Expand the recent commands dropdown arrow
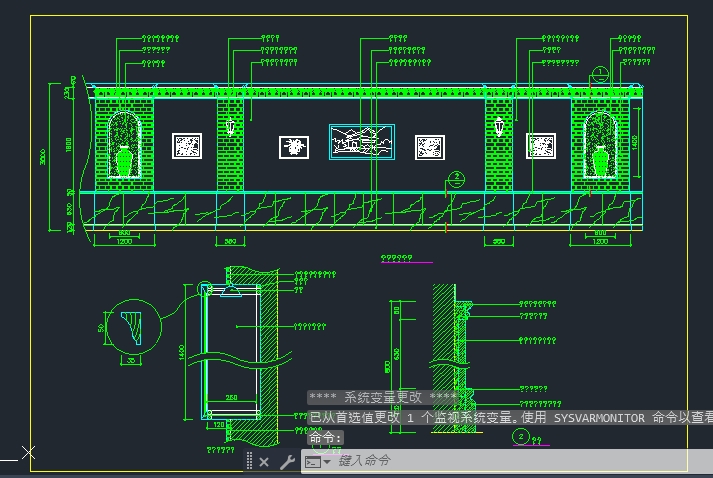Viewport: 713px width, 478px height. 327,462
